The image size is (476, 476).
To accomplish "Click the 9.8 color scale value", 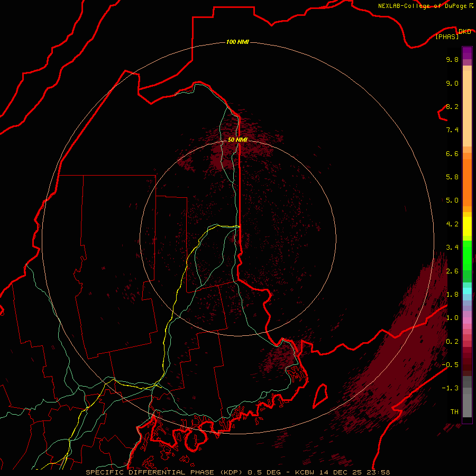I will tap(452, 59).
